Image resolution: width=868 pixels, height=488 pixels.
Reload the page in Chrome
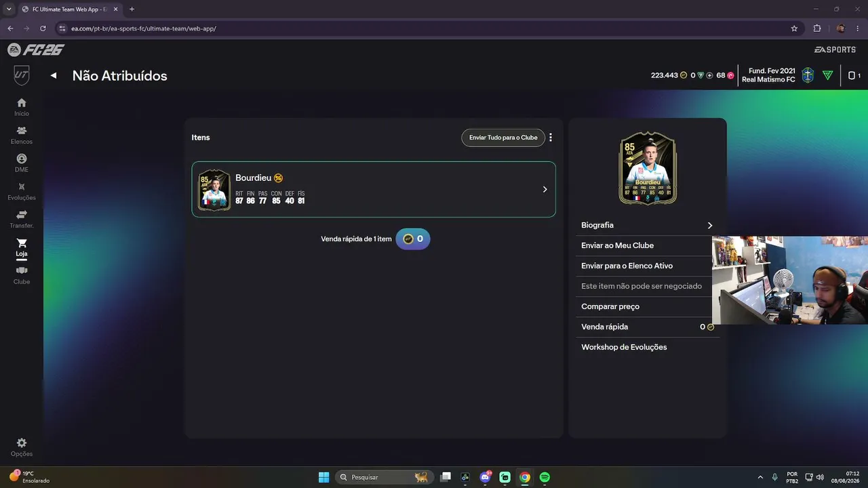coord(43,28)
